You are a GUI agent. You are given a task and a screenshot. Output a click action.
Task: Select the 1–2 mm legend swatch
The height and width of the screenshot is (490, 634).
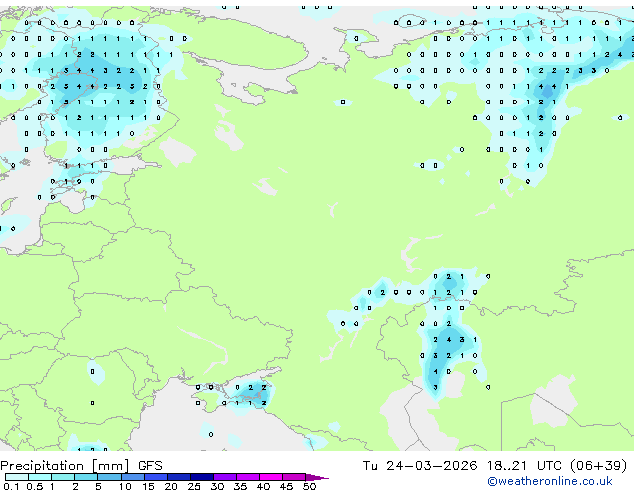tap(63, 477)
